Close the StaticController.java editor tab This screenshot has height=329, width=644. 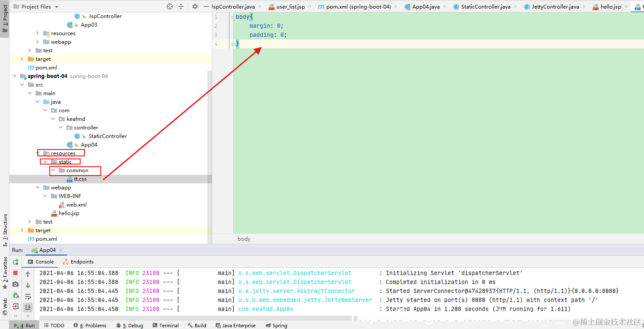[516, 7]
